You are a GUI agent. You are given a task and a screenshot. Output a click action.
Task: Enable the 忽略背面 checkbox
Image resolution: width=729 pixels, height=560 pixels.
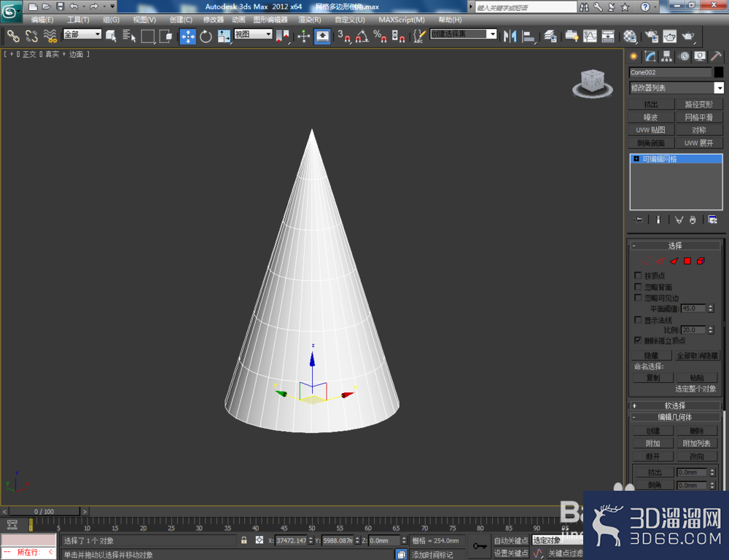(x=638, y=287)
